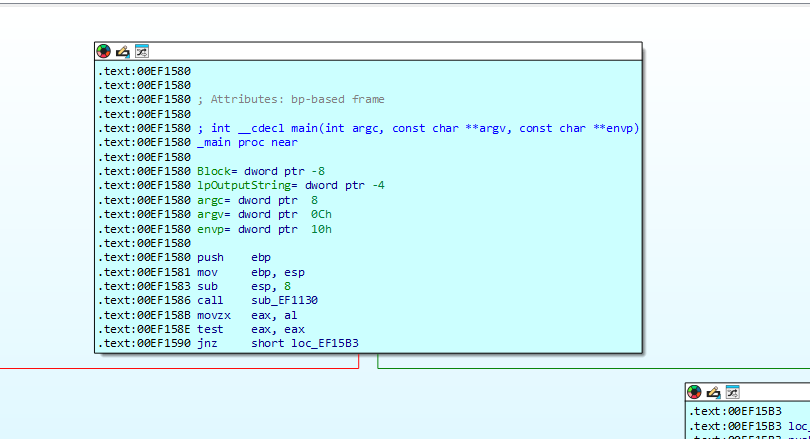Click the green true-branch edge line
810x439 pixels.
tap(594, 368)
